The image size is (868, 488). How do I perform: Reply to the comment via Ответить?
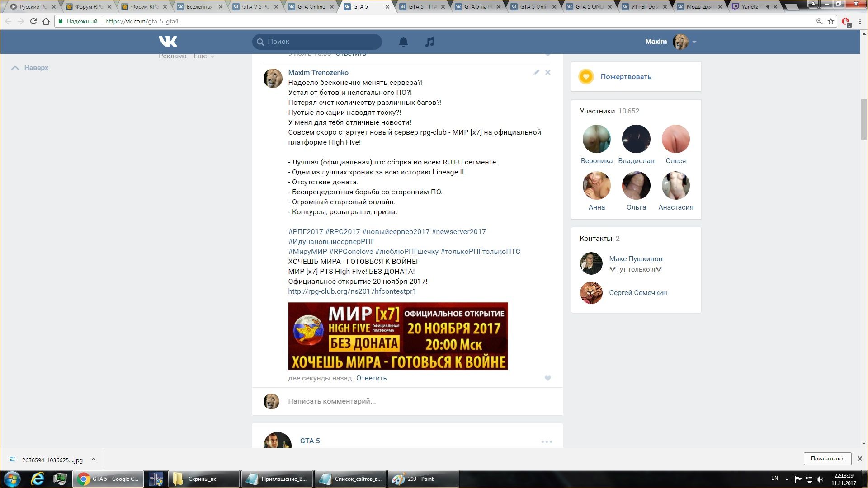[372, 378]
